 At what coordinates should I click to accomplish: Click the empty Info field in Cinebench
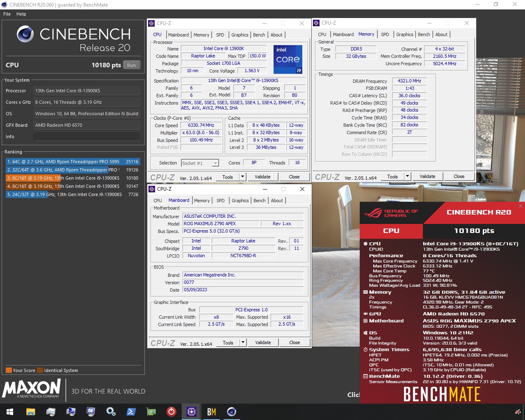[87, 137]
